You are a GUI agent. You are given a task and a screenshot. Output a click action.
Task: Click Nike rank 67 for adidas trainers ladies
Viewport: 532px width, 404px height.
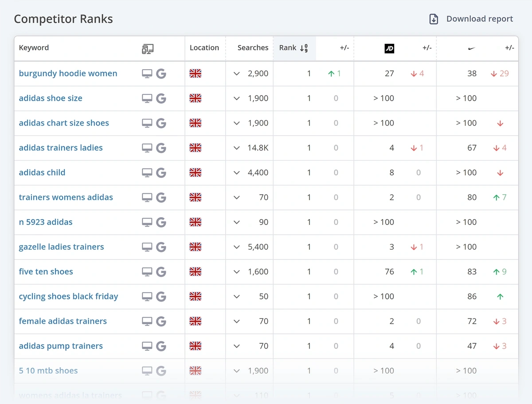pos(472,148)
